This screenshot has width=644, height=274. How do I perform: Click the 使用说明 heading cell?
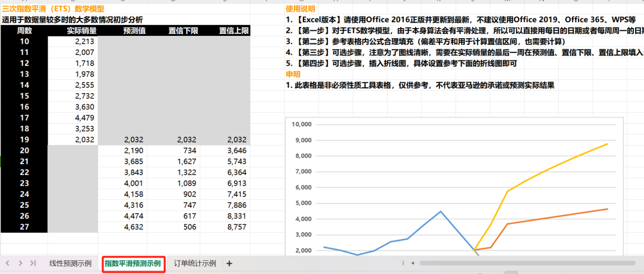pos(301,8)
